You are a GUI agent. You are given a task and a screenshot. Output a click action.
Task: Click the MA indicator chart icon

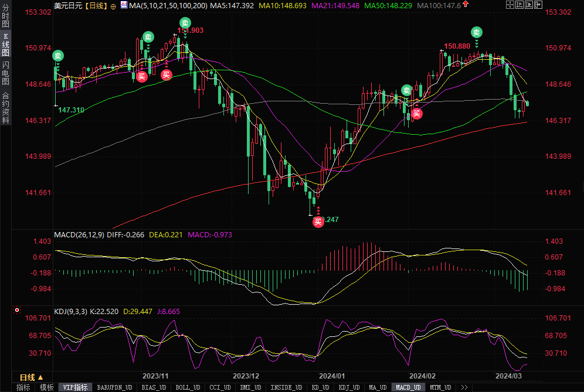point(123,5)
